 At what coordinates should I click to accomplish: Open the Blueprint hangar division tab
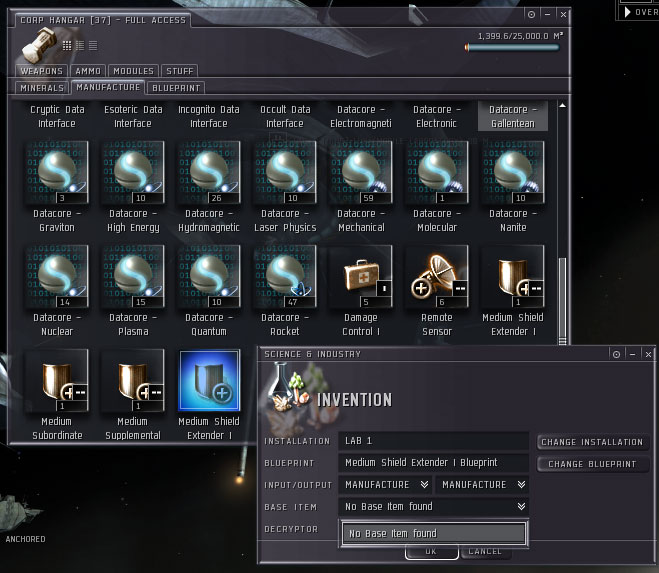point(176,88)
